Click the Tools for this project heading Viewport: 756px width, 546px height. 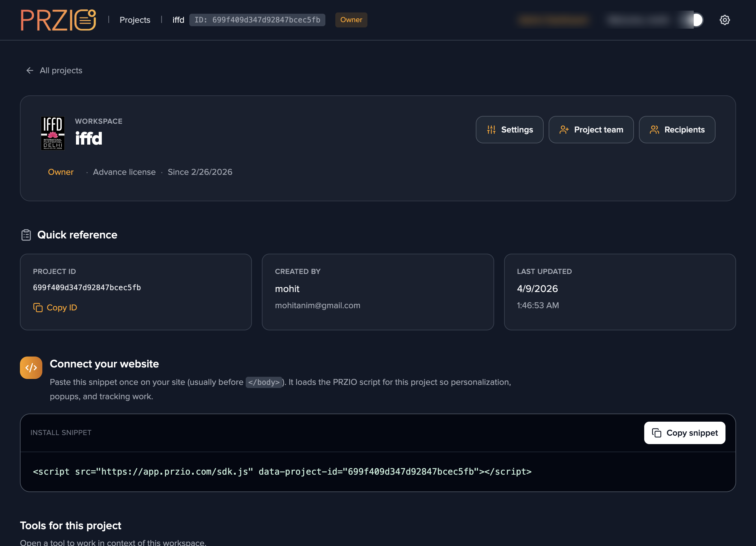point(71,526)
